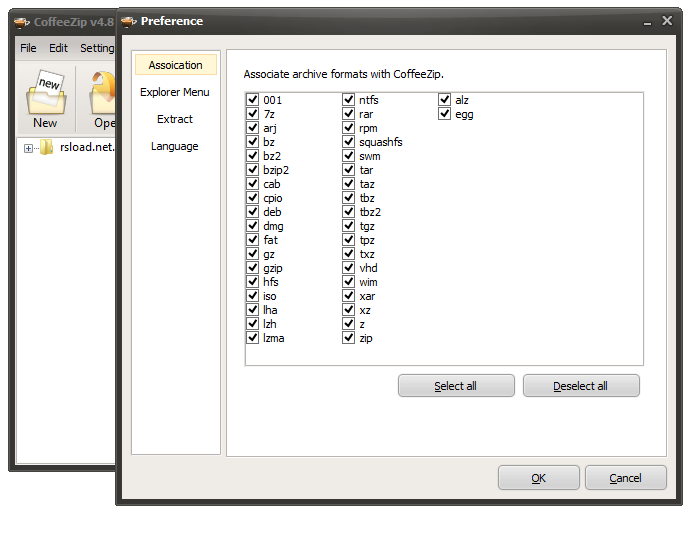Toggle the swm checkbox
Screen dimensions: 698x539
click(349, 155)
